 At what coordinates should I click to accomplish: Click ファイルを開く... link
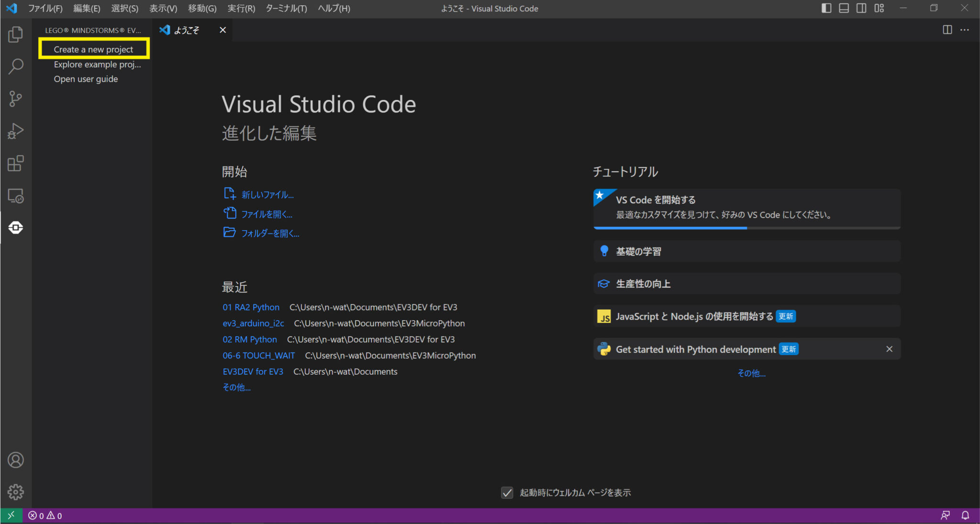tap(267, 214)
